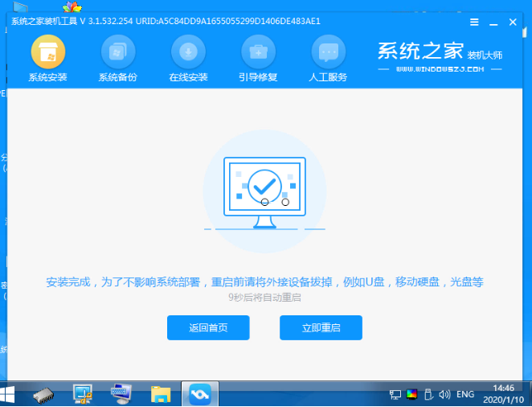Viewport: 532px width, 407px height.
Task: Click the 系统之家 app taskbar icon
Action: click(x=199, y=394)
